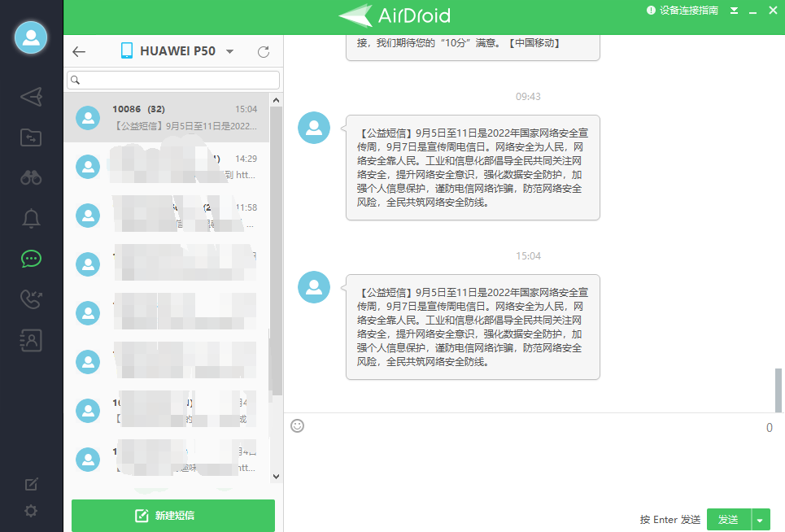Select the 10086 conversation
Viewport: 785px width, 532px height.
tap(167, 118)
